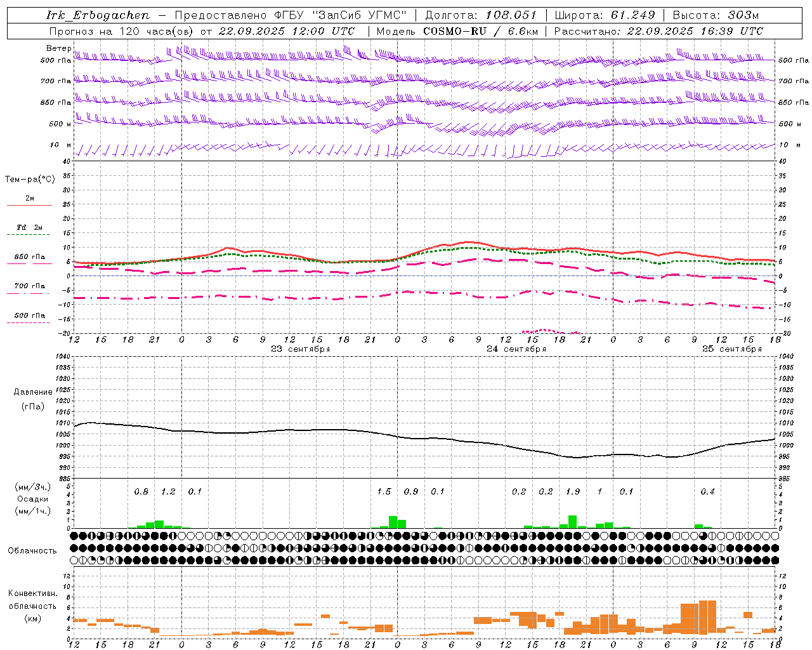
Task: Click the precipitation total 1.2
Action: point(168,491)
